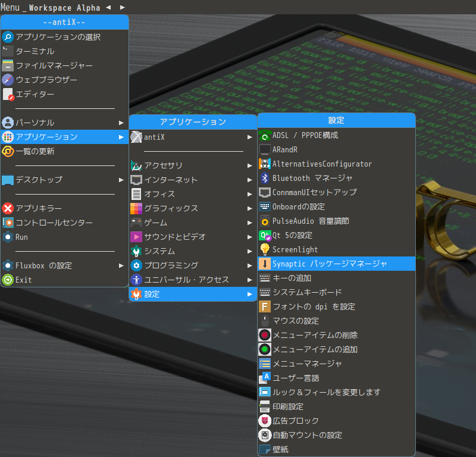The width and height of the screenshot is (476, 457).
Task: Click the red X app killer icon
Action: pyautogui.click(x=8, y=208)
